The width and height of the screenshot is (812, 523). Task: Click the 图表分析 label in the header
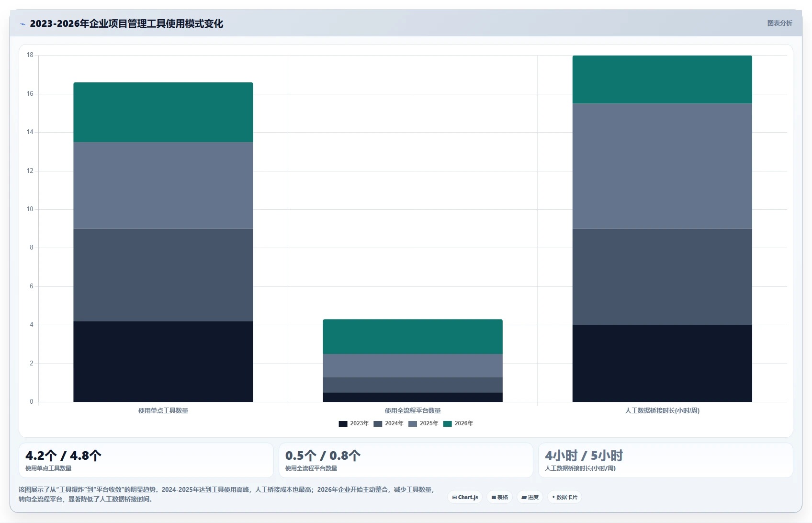pyautogui.click(x=779, y=23)
